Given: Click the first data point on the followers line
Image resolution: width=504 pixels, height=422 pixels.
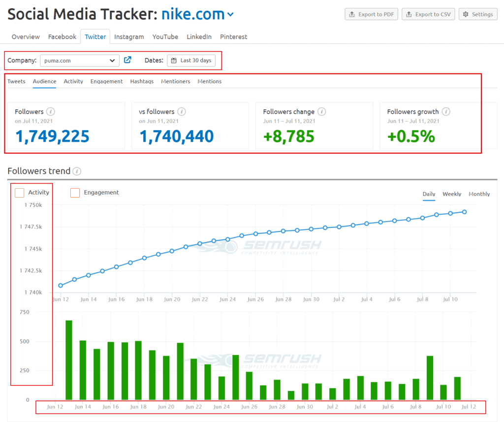Looking at the screenshot, I should (x=61, y=285).
